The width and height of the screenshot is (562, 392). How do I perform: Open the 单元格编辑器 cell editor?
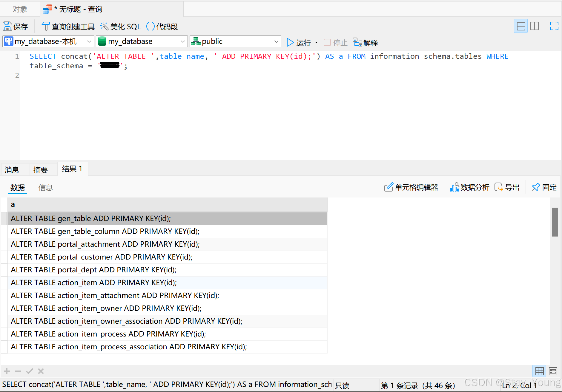tap(411, 187)
